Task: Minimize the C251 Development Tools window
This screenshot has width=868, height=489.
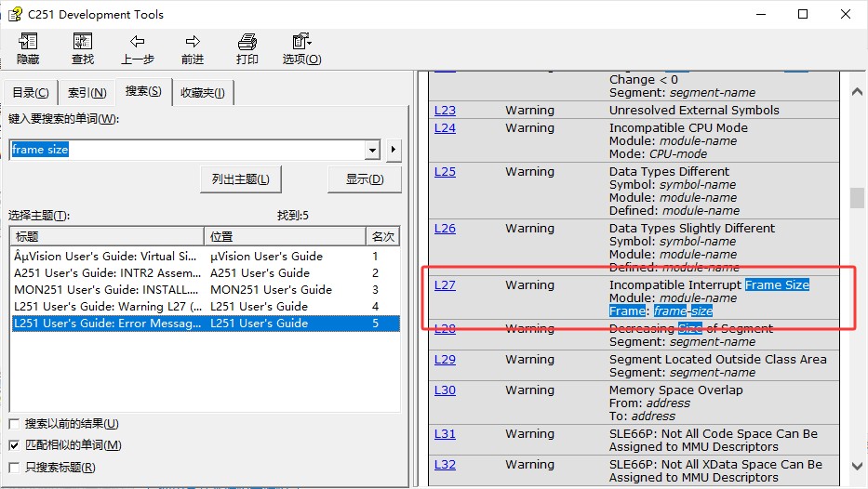Action: (x=761, y=14)
